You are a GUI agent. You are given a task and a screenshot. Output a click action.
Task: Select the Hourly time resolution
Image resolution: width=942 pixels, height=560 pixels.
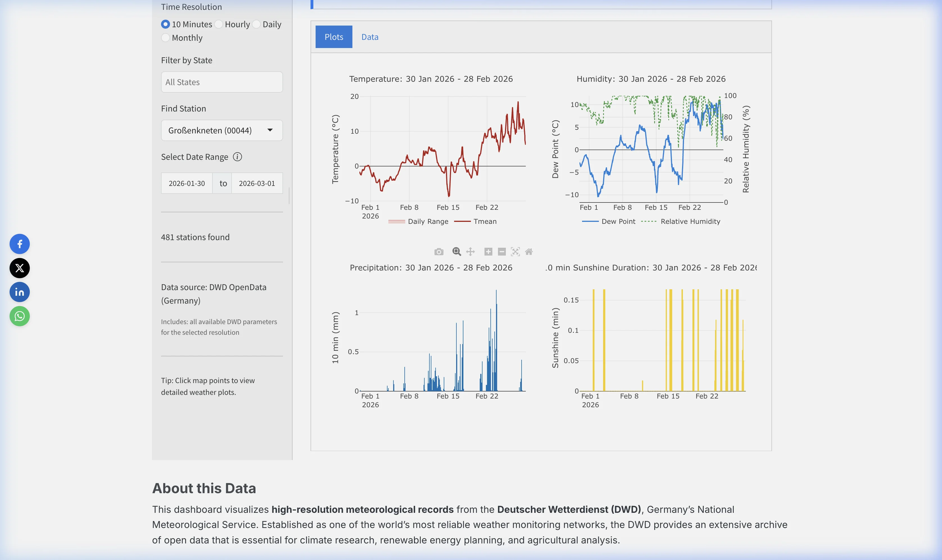[219, 24]
